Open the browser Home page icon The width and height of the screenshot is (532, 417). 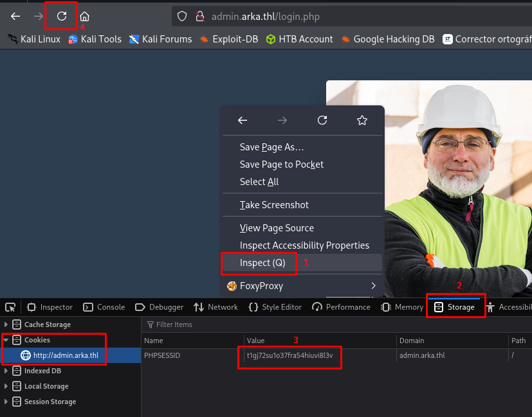[x=84, y=17]
